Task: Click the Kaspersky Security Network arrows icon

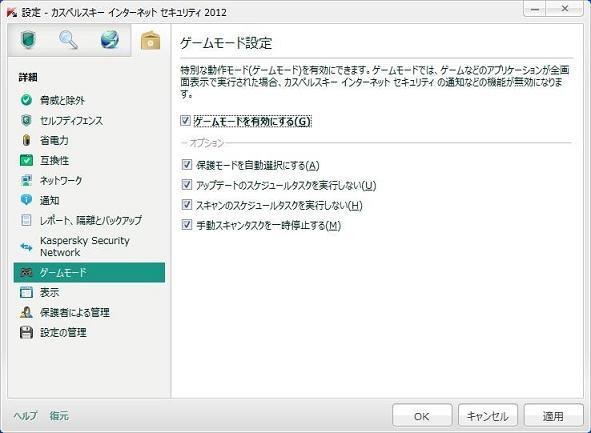Action: coord(26,246)
